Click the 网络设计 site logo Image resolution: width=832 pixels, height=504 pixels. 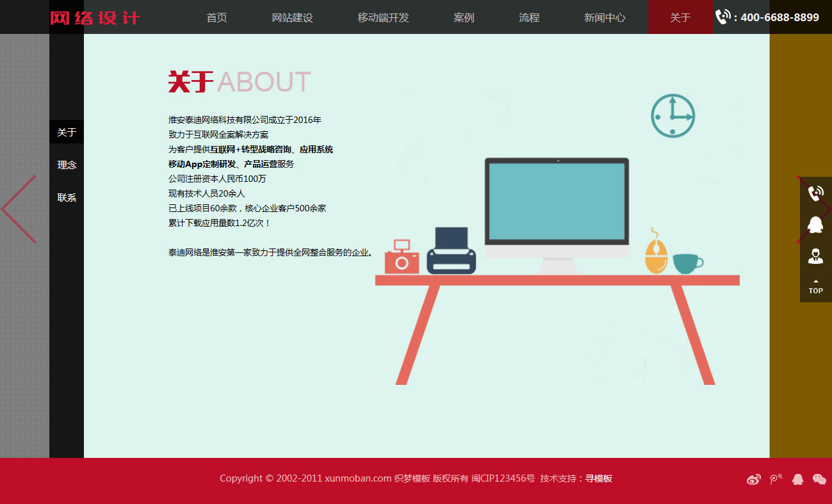coord(95,17)
